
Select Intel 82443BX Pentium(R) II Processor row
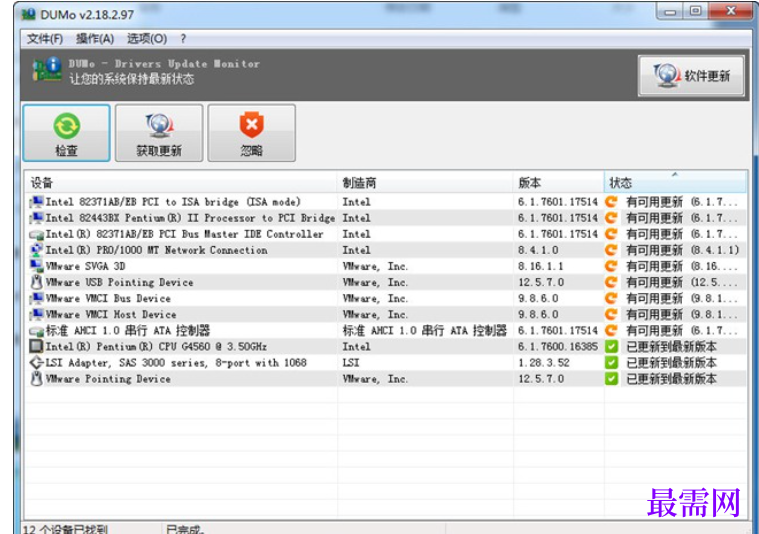click(x=190, y=218)
